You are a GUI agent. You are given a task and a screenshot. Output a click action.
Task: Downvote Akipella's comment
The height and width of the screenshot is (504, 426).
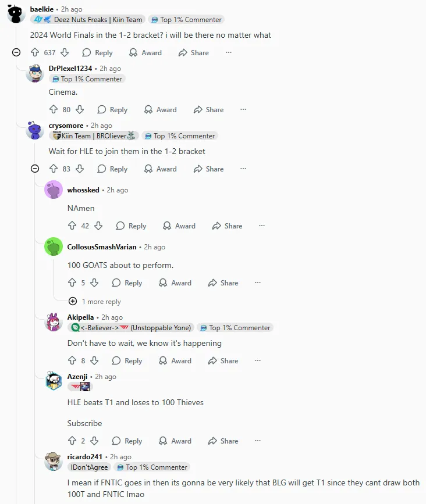(94, 360)
